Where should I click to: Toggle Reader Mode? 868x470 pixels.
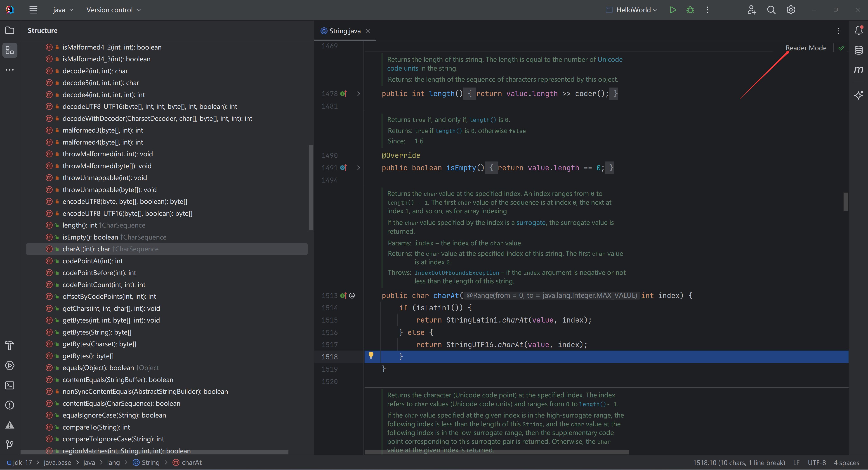[x=806, y=48]
